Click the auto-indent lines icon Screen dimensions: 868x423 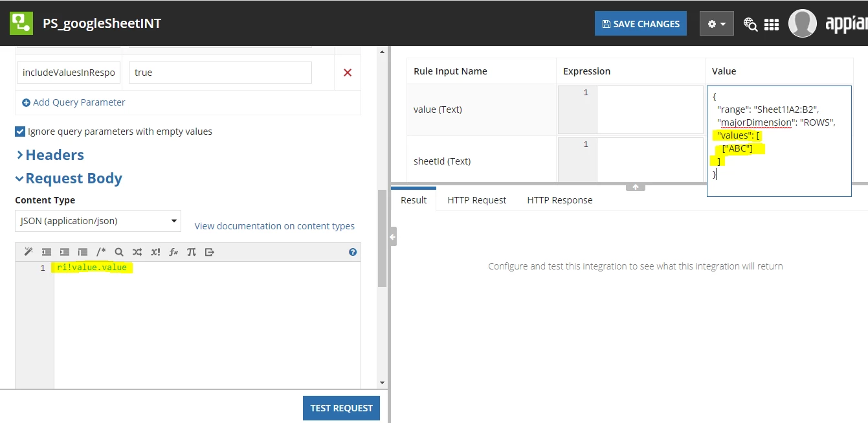click(x=83, y=252)
